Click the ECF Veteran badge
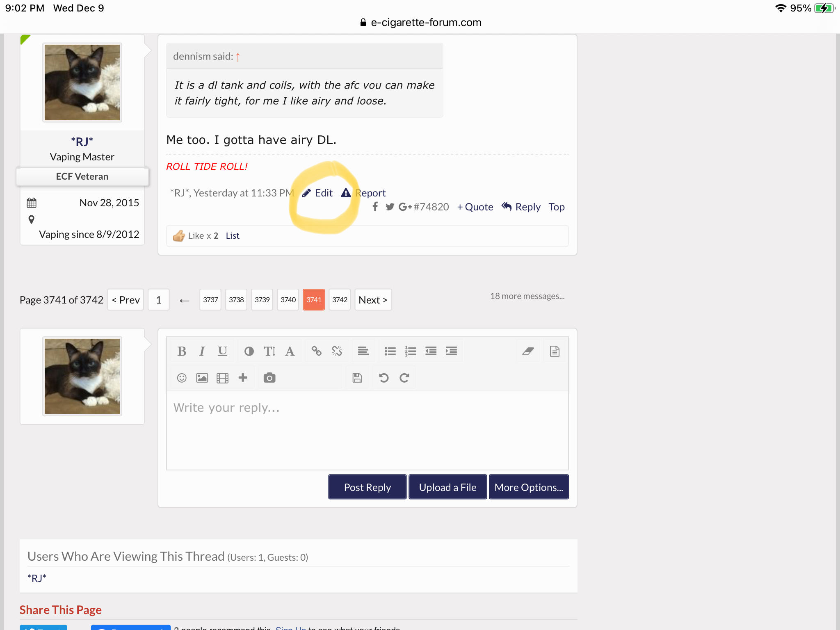 coord(82,176)
